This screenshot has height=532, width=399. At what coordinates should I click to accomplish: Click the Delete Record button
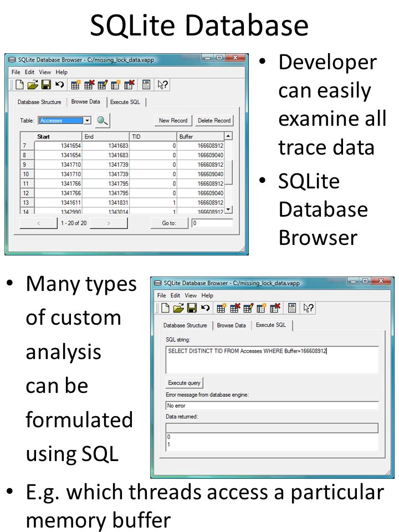pos(214,120)
